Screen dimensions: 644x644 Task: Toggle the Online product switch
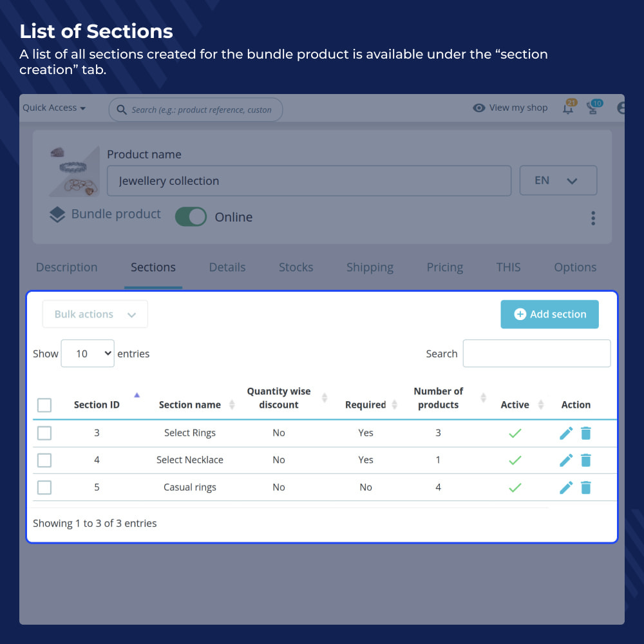191,216
